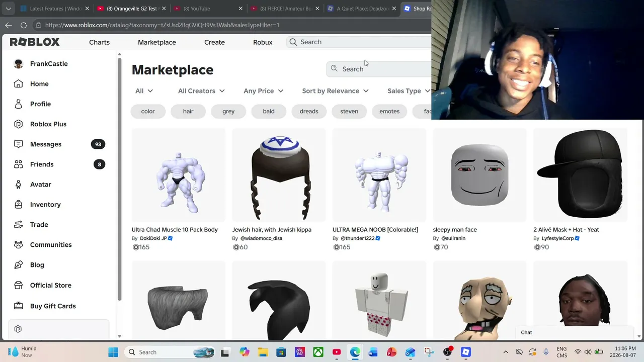
Task: Open the Messages envelope icon
Action: [19, 144]
